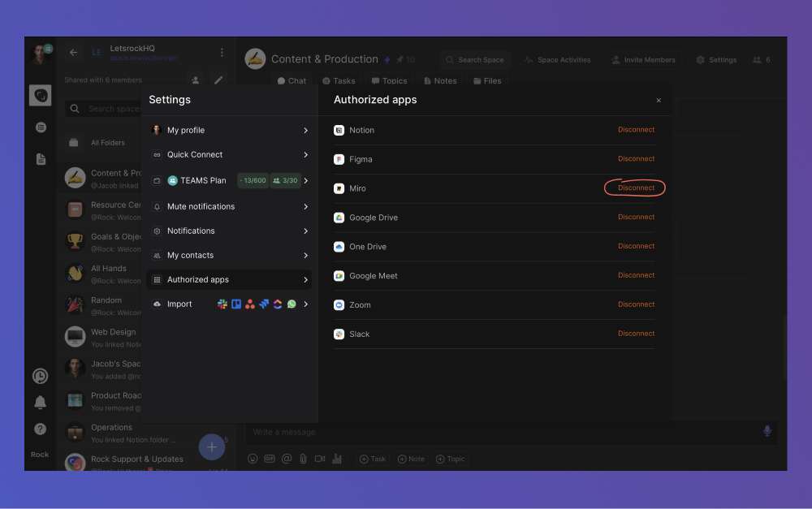
Task: Select the WhatsApp import icon
Action: coord(290,304)
